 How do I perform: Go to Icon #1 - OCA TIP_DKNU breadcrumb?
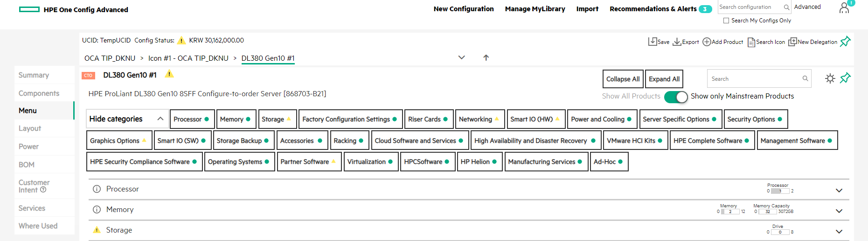(188, 58)
